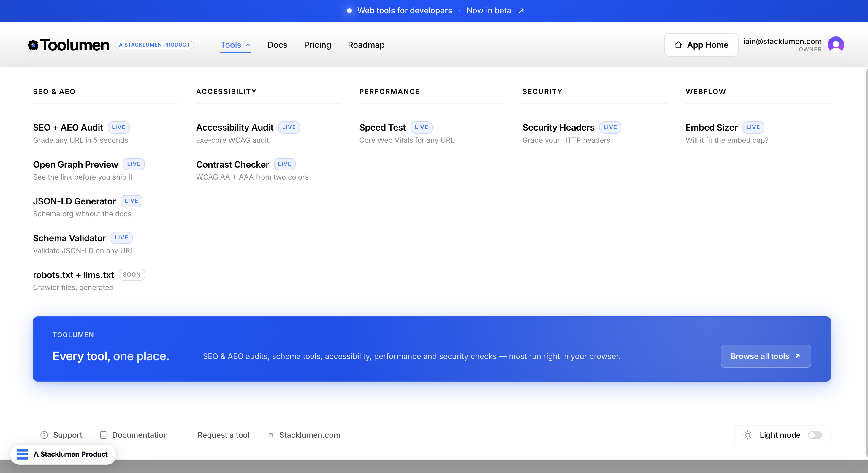Click the App Home button

coord(701,45)
